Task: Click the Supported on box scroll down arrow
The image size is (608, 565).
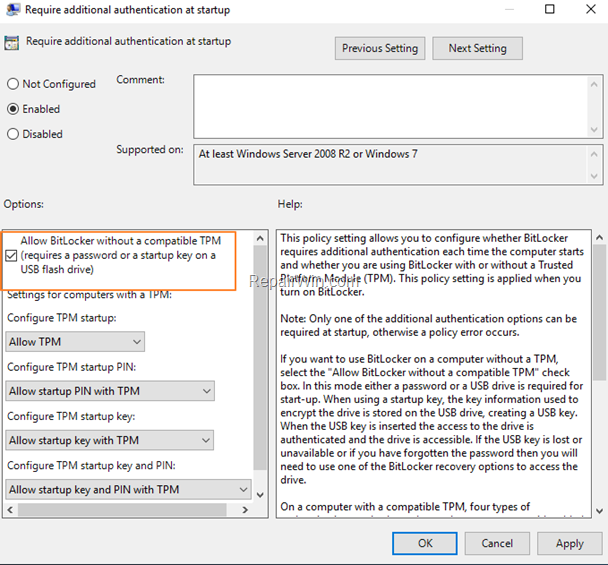Action: click(x=594, y=176)
